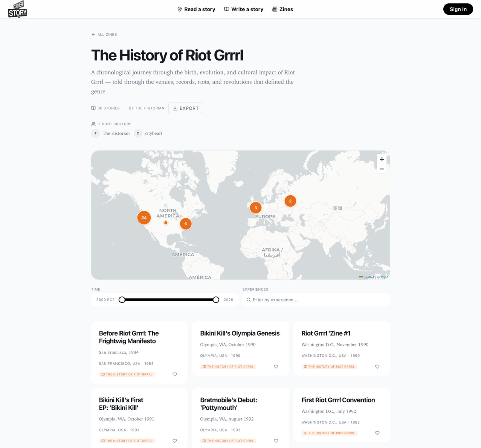Click the By The Historian byline
The height and width of the screenshot is (448, 481).
coord(147,108)
